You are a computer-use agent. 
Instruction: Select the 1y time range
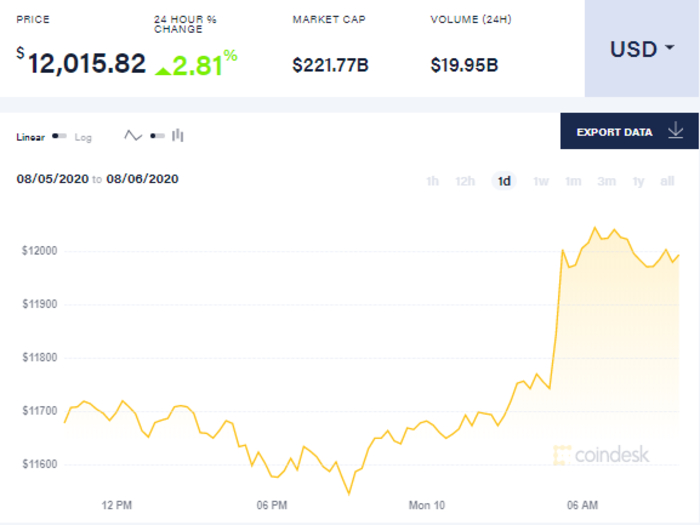[638, 181]
